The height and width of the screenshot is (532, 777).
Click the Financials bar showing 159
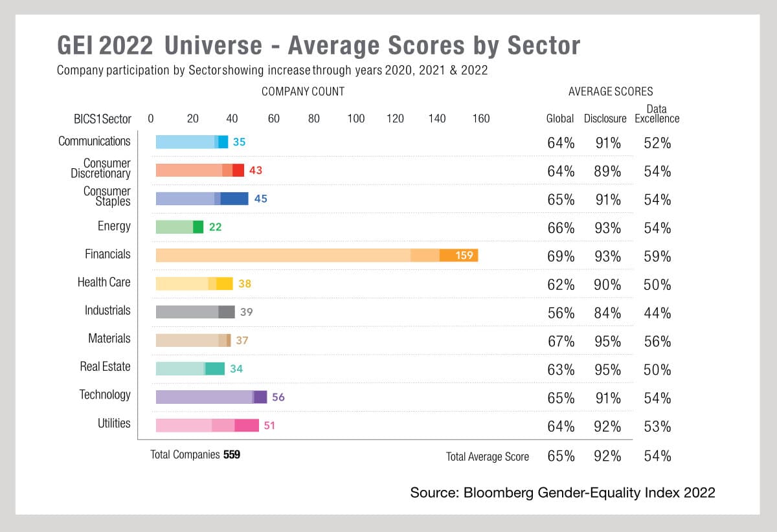[316, 255]
